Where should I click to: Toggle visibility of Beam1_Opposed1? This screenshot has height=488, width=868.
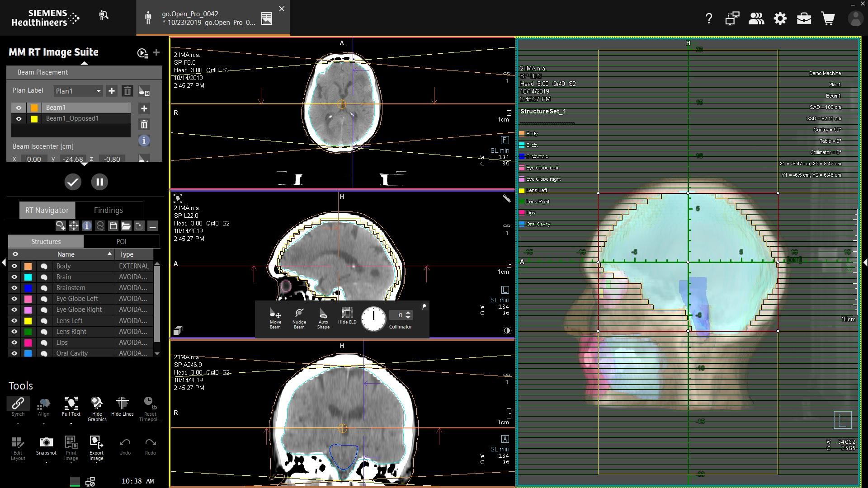click(x=19, y=118)
